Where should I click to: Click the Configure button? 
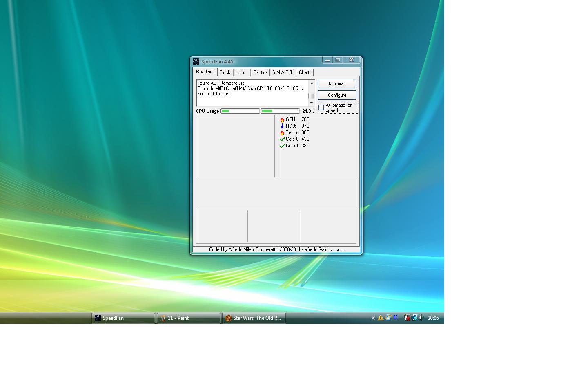click(x=337, y=95)
